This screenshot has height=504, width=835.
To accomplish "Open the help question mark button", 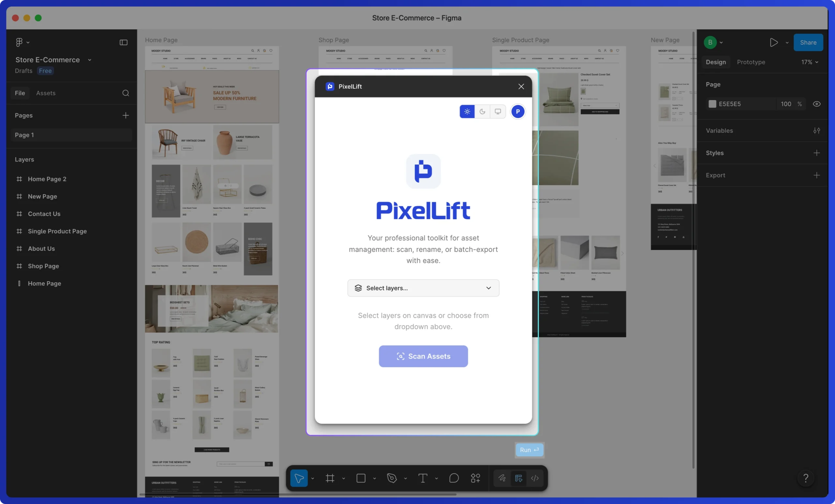I will (x=806, y=478).
